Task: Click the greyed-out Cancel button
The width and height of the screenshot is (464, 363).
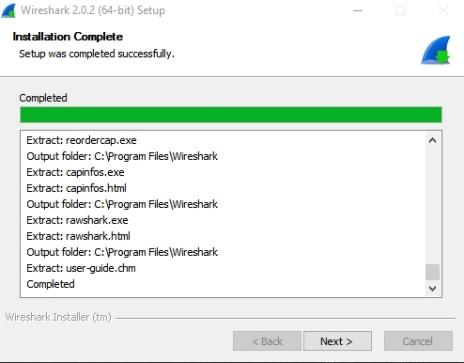Action: click(x=418, y=341)
